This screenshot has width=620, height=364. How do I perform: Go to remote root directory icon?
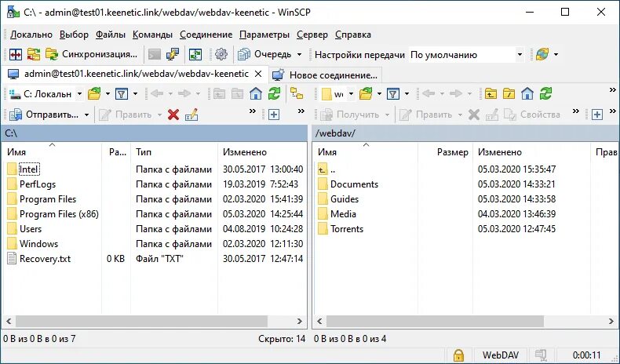pos(509,93)
